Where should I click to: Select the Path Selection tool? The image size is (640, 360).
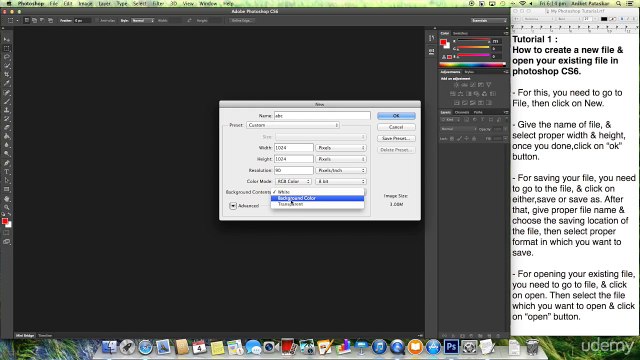click(7, 180)
